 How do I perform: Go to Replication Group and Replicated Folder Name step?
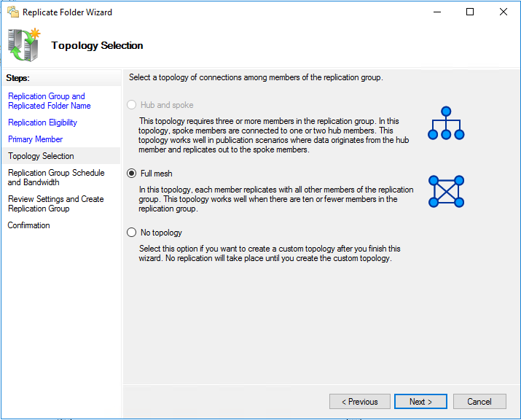49,101
